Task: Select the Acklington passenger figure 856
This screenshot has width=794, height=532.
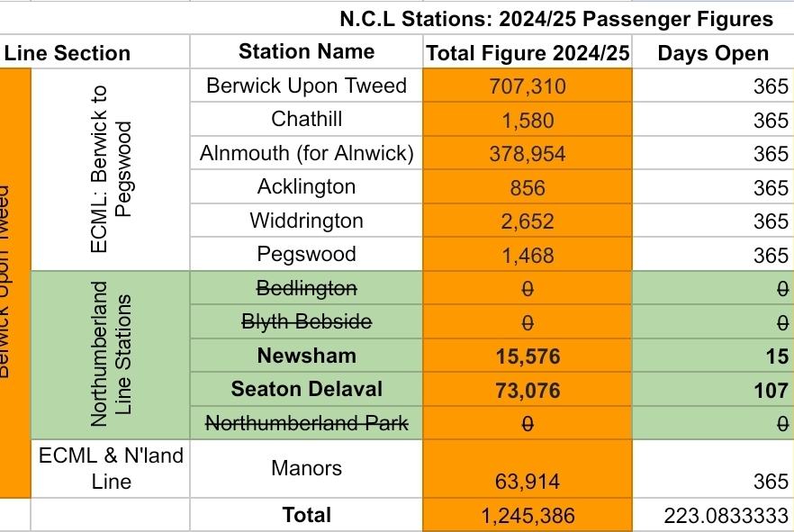Action: point(528,187)
